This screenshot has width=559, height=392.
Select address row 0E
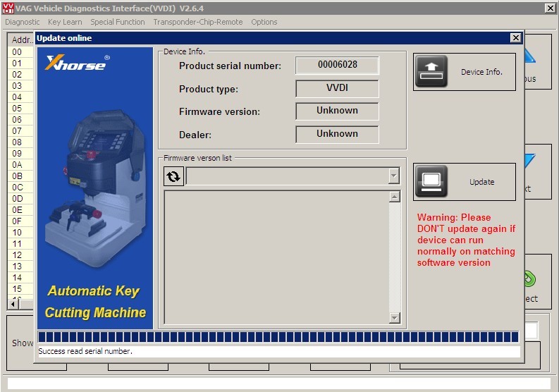20,210
